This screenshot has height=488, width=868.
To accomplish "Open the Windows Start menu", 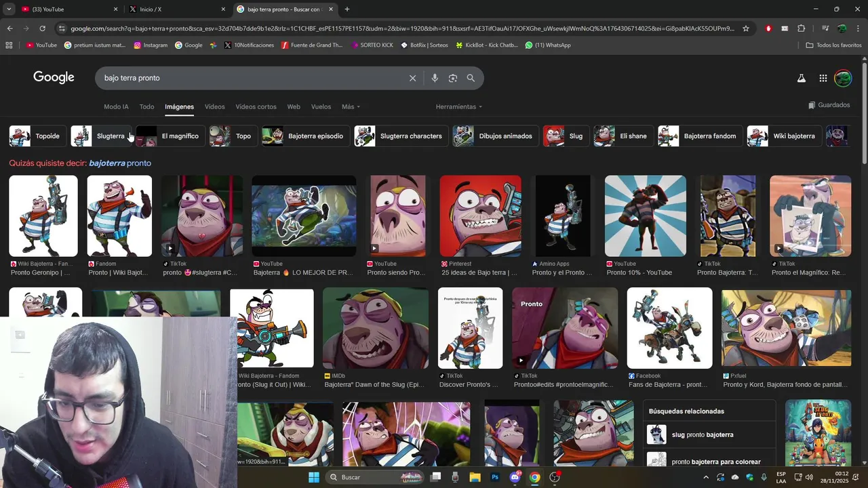I will pyautogui.click(x=314, y=477).
